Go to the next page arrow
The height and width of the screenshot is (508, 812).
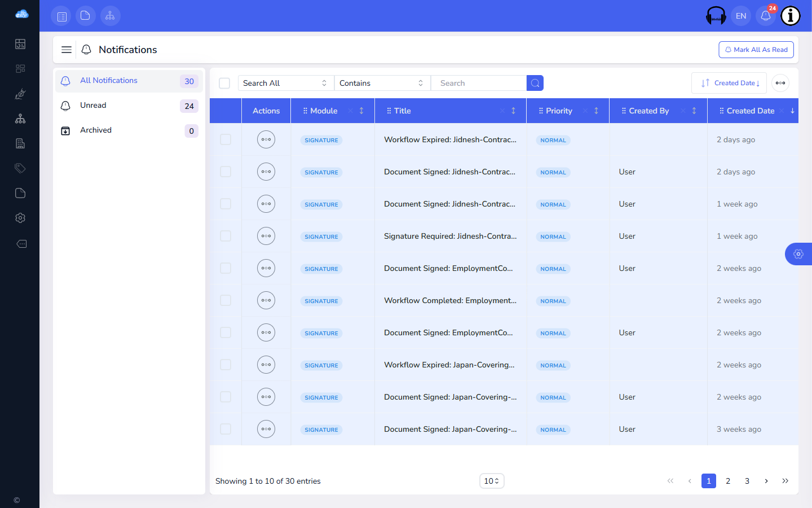click(x=766, y=481)
